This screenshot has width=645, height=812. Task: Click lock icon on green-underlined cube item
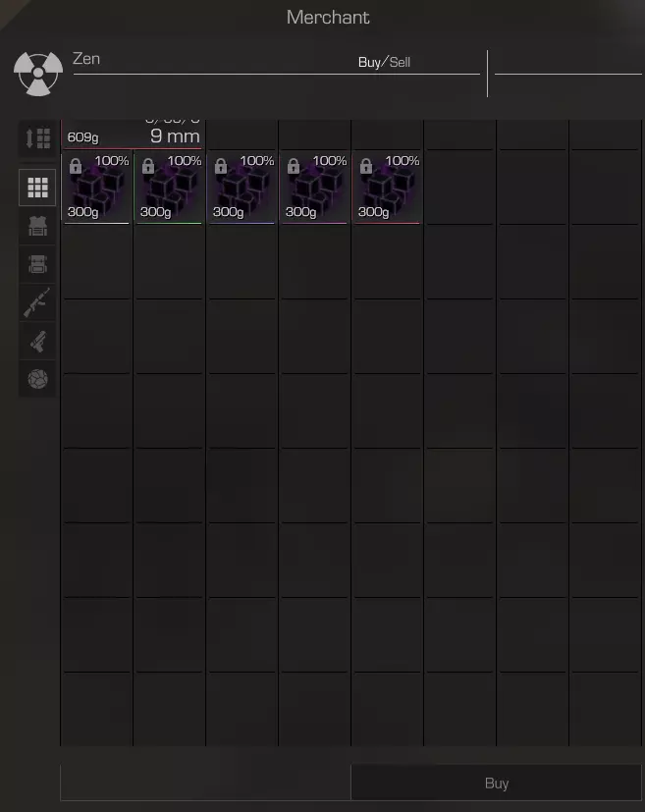(x=148, y=166)
